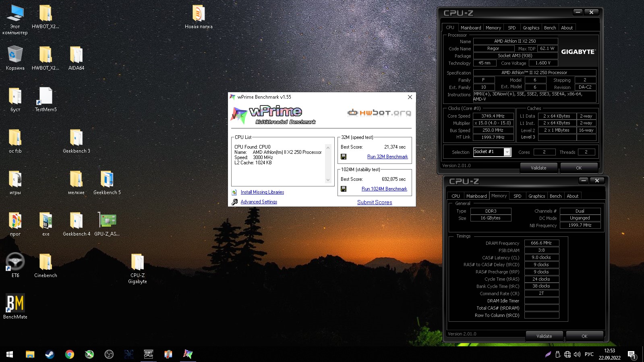Switch to Memory tab in the Processor CPU-Z window
This screenshot has height=362, width=644.
pyautogui.click(x=493, y=28)
